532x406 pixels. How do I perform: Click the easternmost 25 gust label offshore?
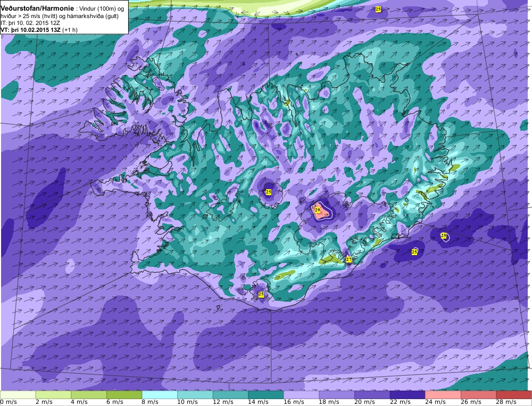point(444,235)
